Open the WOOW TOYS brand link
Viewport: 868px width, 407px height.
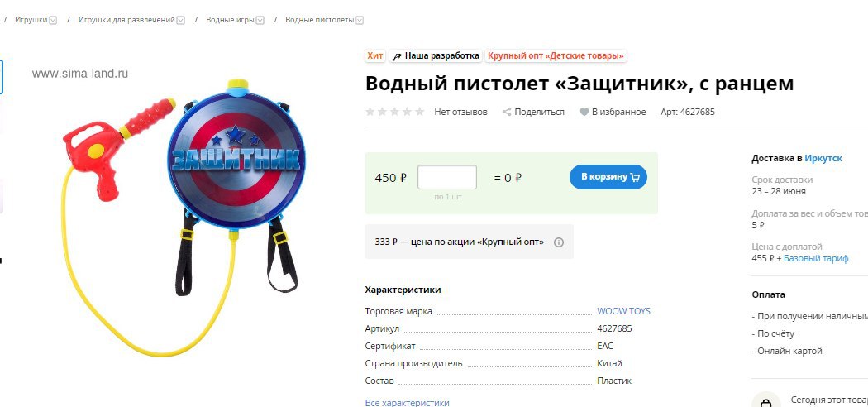(x=623, y=311)
